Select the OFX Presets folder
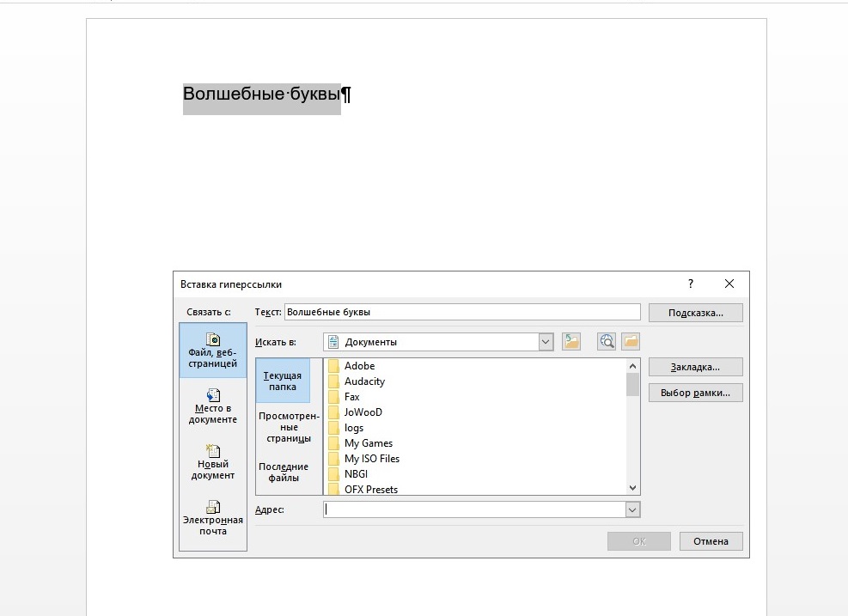848x616 pixels. click(x=363, y=489)
